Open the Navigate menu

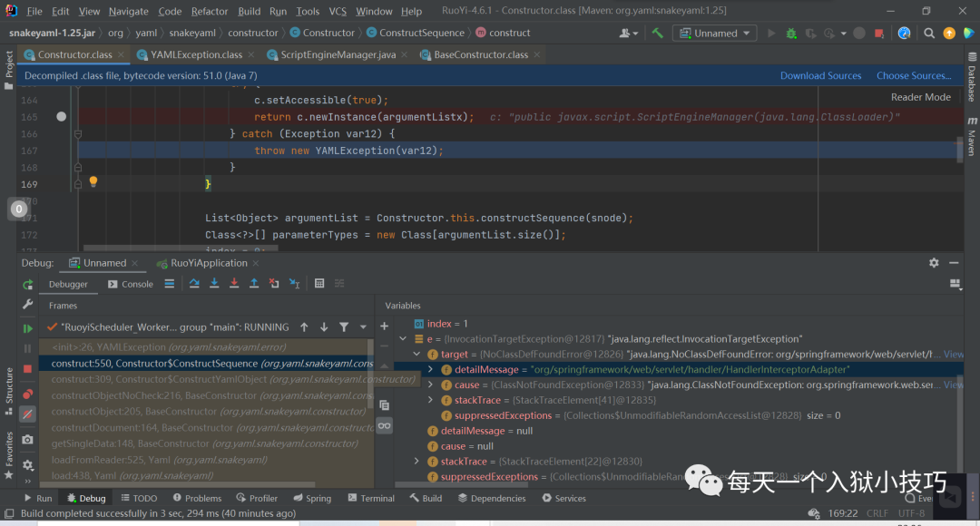pyautogui.click(x=128, y=11)
